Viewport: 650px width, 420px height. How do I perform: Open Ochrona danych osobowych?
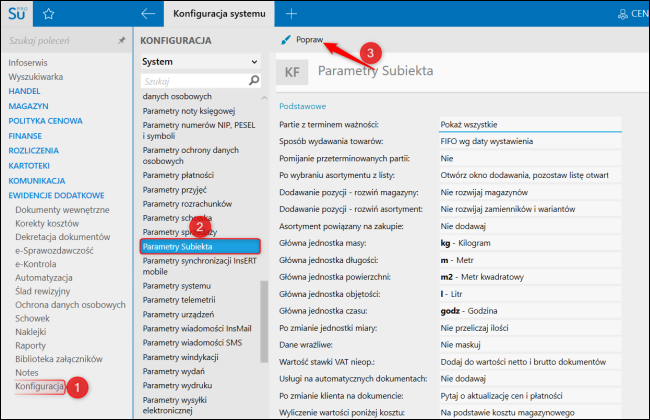pos(70,305)
